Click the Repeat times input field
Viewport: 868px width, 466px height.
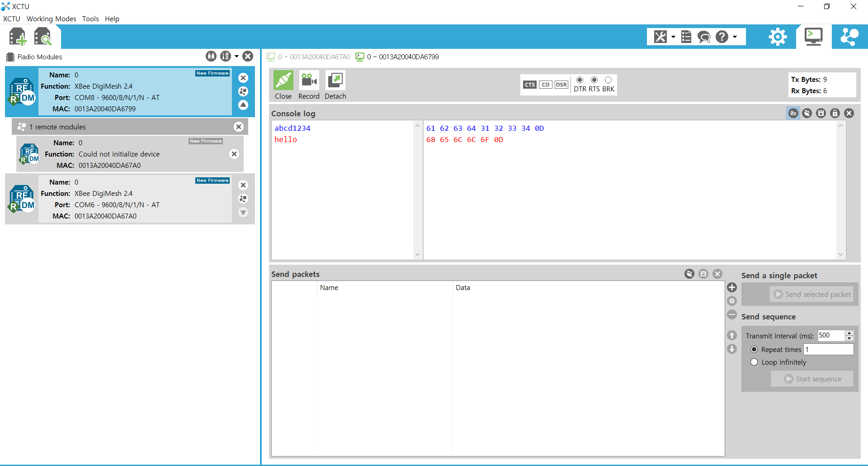(828, 349)
